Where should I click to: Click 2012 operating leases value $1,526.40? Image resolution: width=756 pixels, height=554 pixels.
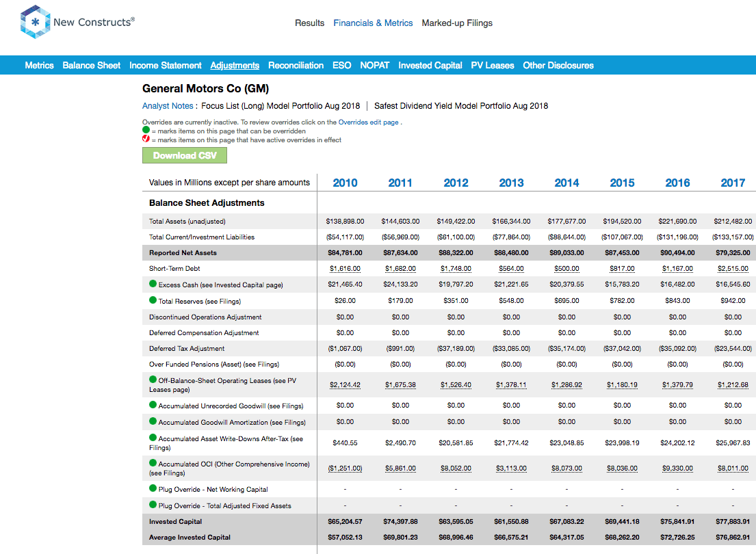(x=456, y=385)
